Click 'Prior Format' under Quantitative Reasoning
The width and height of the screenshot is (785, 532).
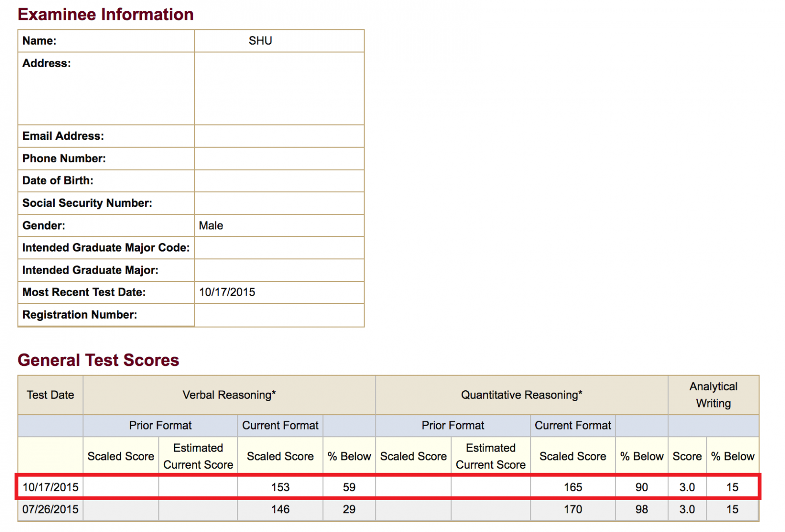click(453, 426)
